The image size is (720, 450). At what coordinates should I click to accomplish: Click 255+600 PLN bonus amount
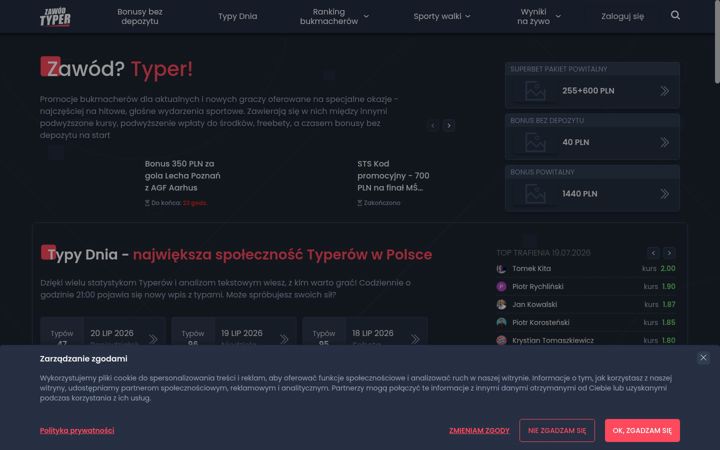[x=588, y=91]
